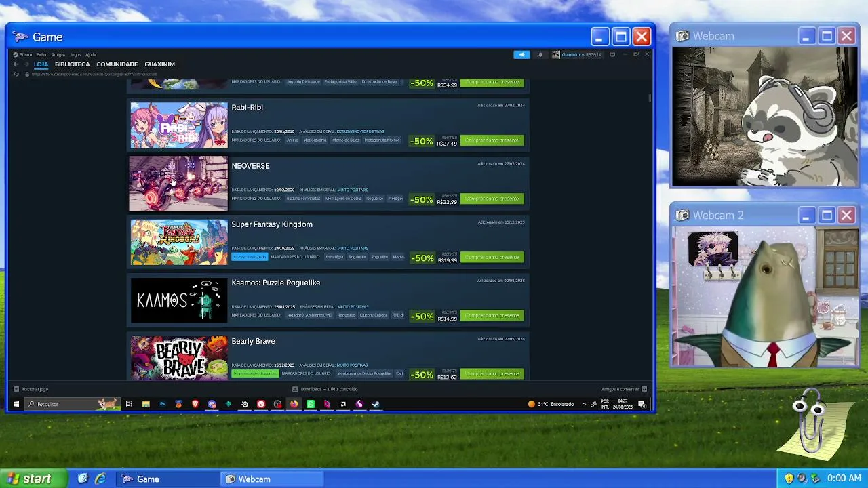Viewport: 868px width, 488px height.
Task: Launch Photoshop from inner taskbar
Action: coord(162,404)
